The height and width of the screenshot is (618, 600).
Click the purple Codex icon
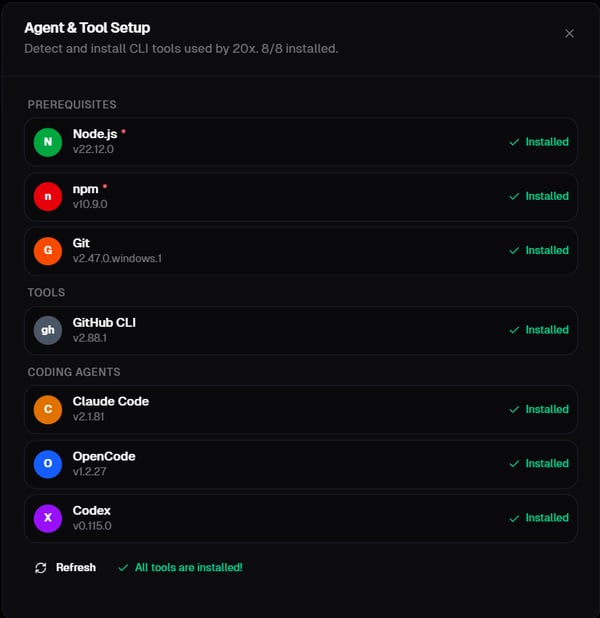click(48, 518)
